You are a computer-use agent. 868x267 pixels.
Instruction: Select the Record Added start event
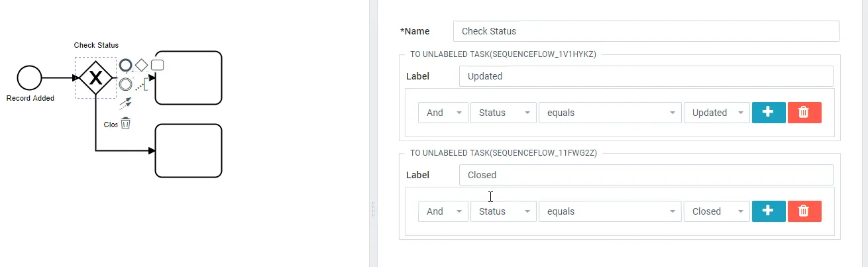pos(29,78)
